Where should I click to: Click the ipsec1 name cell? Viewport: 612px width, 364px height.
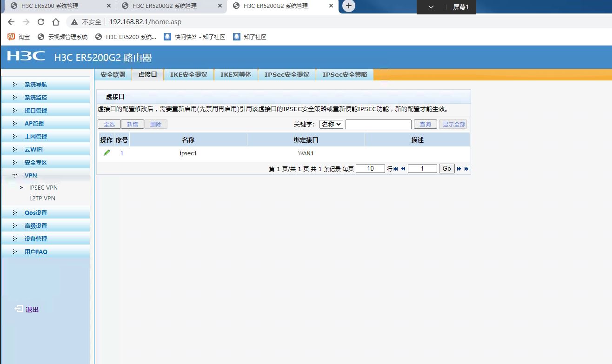click(188, 153)
